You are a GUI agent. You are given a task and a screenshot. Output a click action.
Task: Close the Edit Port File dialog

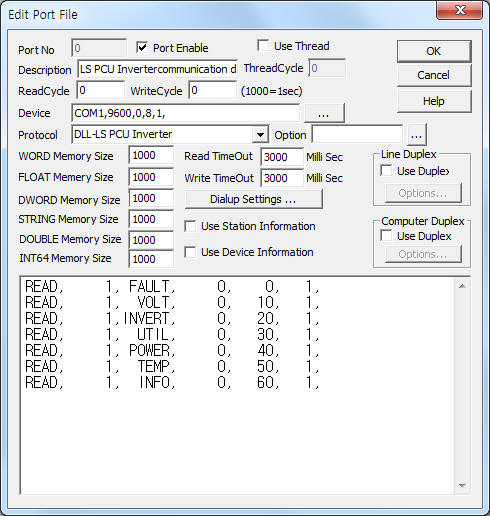pyautogui.click(x=459, y=10)
